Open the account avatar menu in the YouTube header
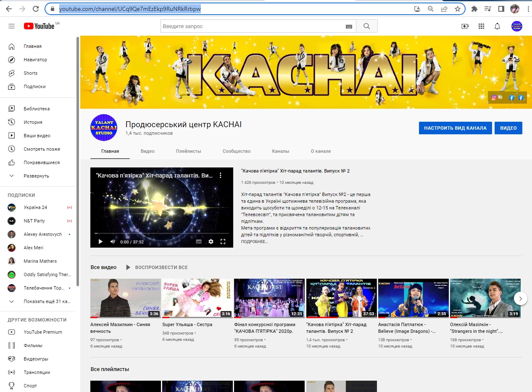 click(x=516, y=26)
